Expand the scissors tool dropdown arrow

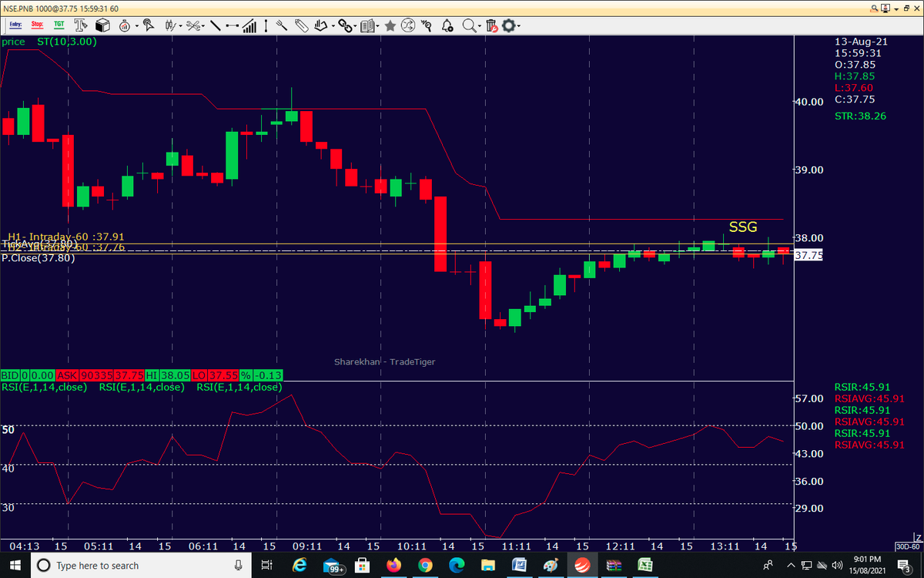[x=203, y=26]
